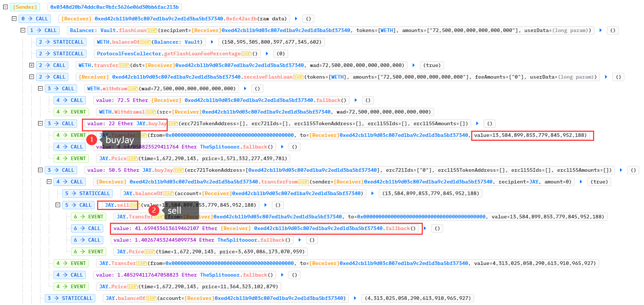Image resolution: width=644 pixels, height=305 pixels.
Task: Collapse the 22 Ether buyJay call node
Action: click(x=40, y=123)
